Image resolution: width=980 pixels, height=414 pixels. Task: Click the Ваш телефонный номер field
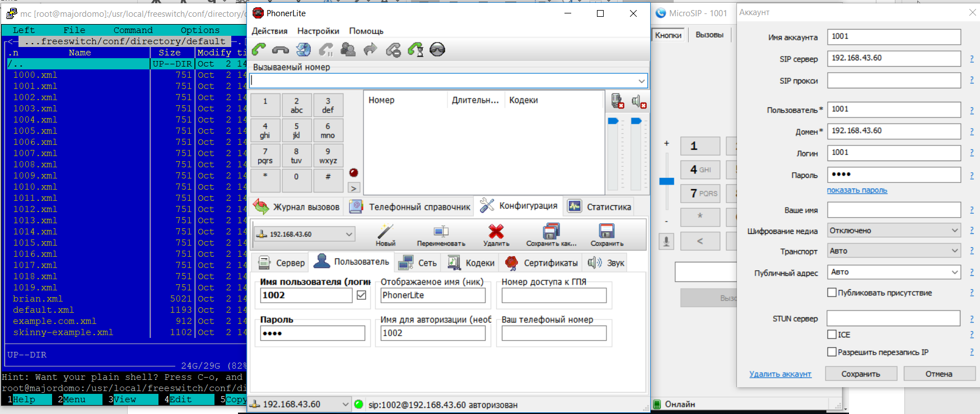click(x=554, y=333)
